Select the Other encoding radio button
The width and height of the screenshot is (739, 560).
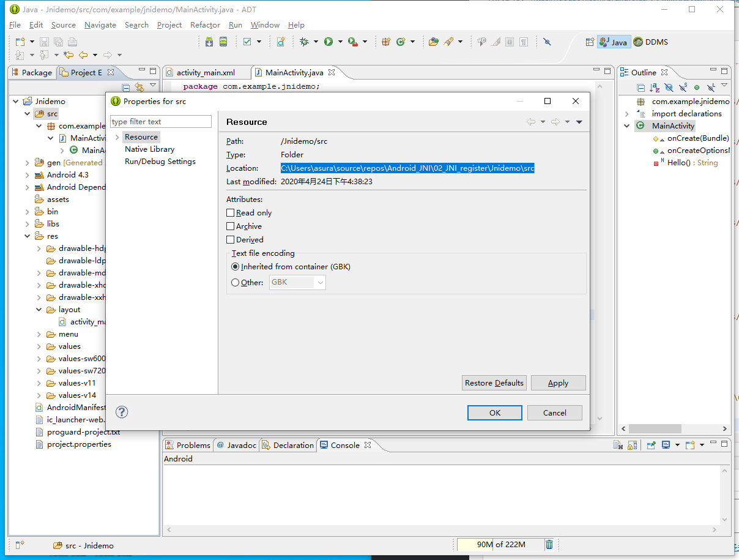pos(236,283)
